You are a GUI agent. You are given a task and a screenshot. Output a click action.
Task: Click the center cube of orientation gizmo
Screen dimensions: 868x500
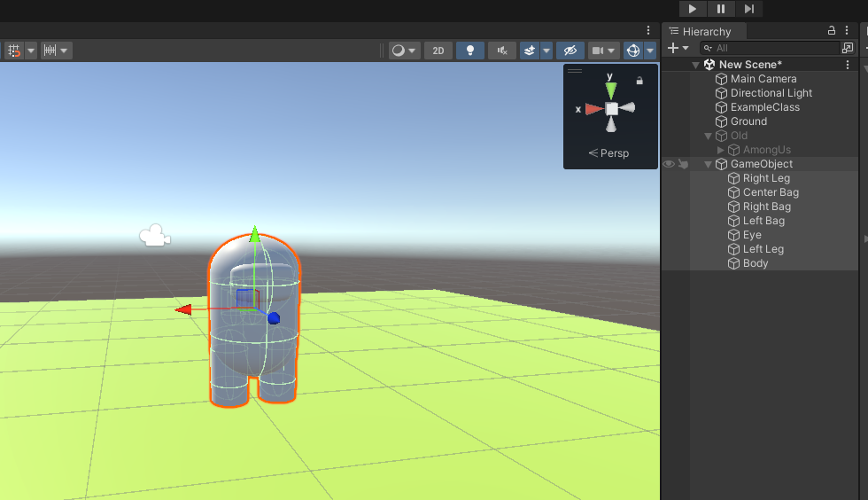click(x=611, y=109)
